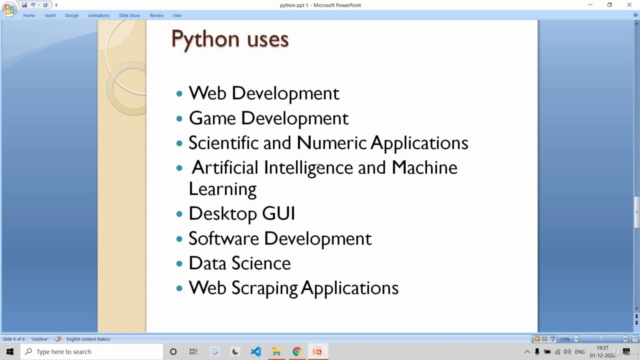Adjust the zoom slider handle
Image resolution: width=640 pixels, height=360 pixels.
point(601,339)
